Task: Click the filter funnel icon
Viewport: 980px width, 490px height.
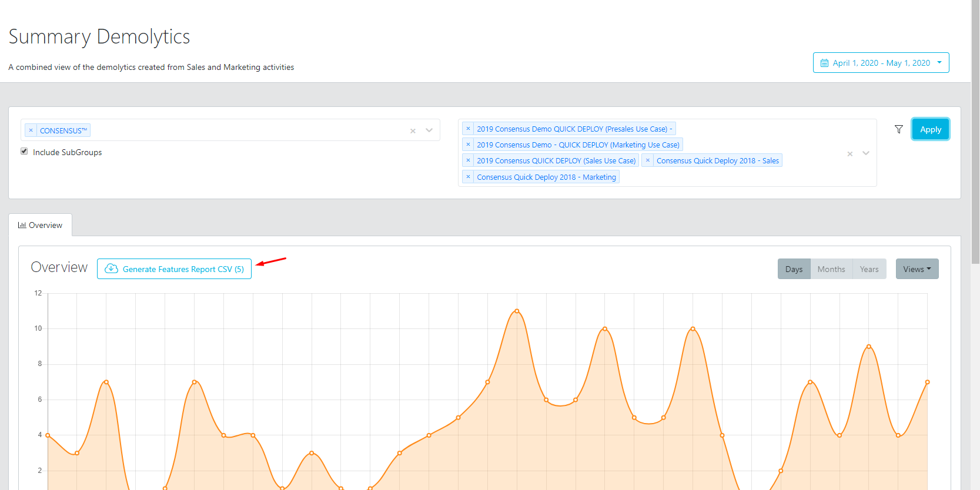Action: pos(899,129)
